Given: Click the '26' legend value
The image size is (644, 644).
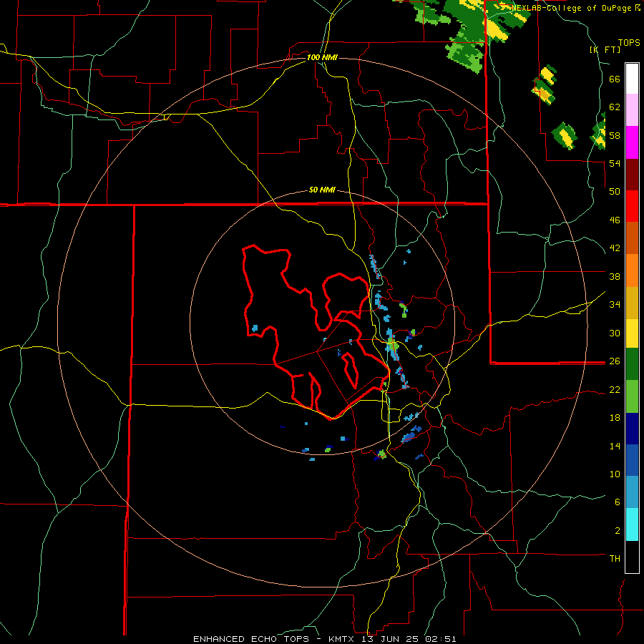Looking at the screenshot, I should coord(615,361).
